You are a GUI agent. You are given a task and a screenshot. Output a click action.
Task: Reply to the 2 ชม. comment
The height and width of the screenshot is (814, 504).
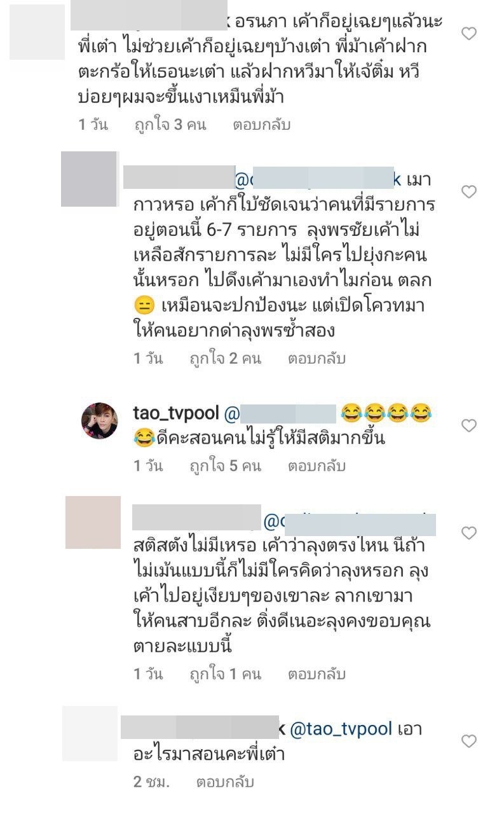point(225,782)
